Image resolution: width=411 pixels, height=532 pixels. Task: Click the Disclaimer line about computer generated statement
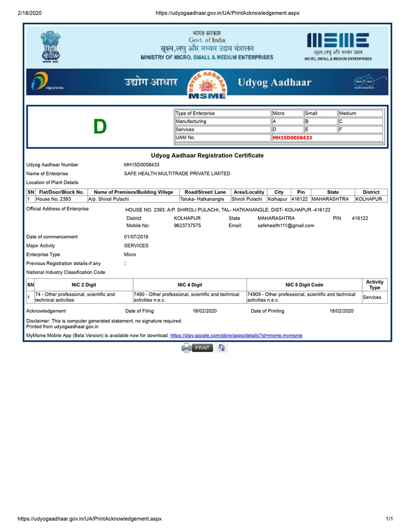click(x=104, y=321)
